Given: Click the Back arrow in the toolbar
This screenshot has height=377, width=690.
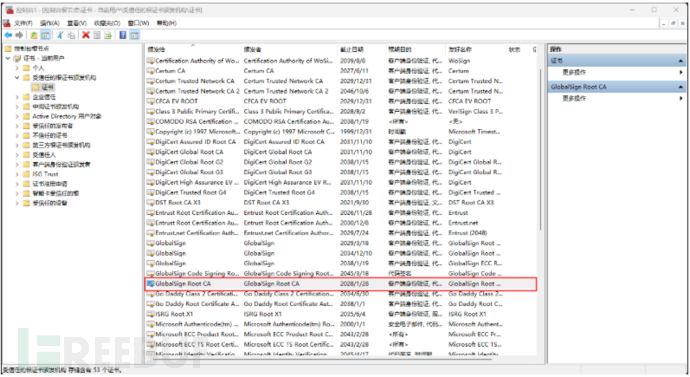Looking at the screenshot, I should click(x=8, y=35).
